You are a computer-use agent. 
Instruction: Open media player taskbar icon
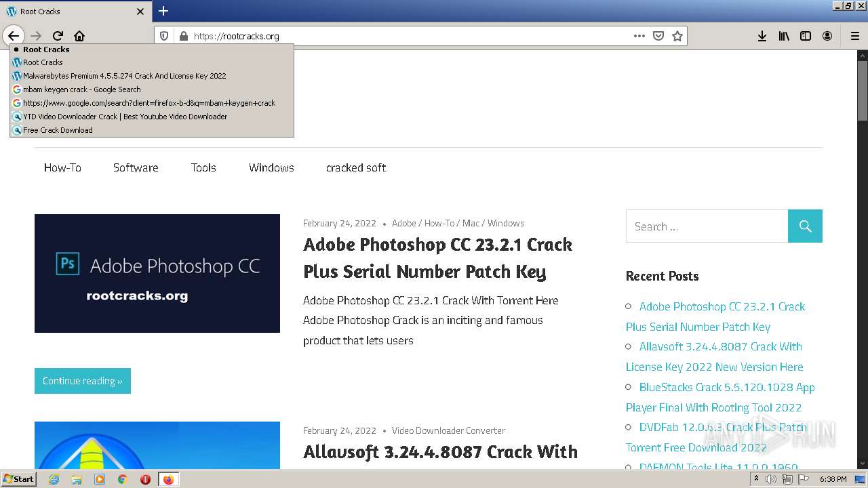coord(100,479)
